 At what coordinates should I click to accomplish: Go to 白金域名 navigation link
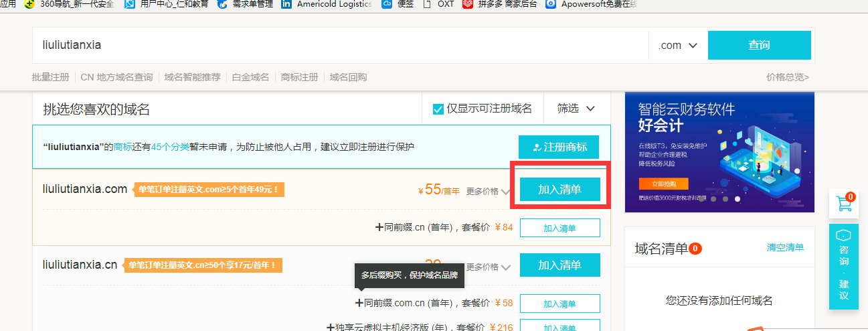250,77
